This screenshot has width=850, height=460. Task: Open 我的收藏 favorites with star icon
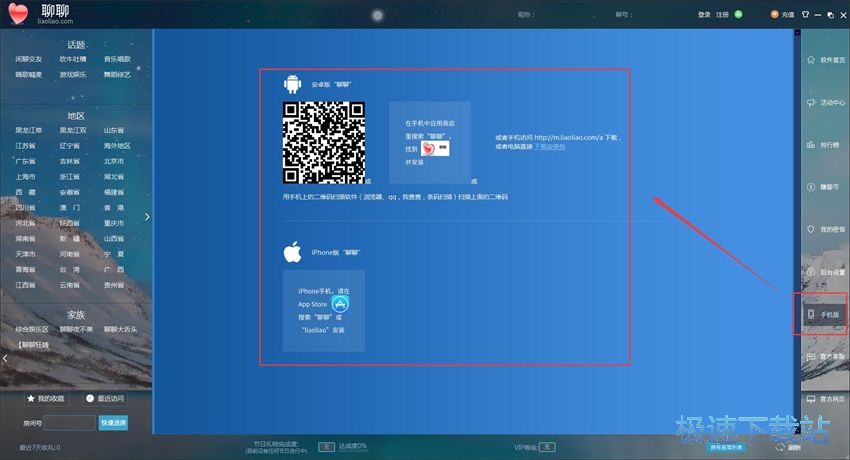46,398
